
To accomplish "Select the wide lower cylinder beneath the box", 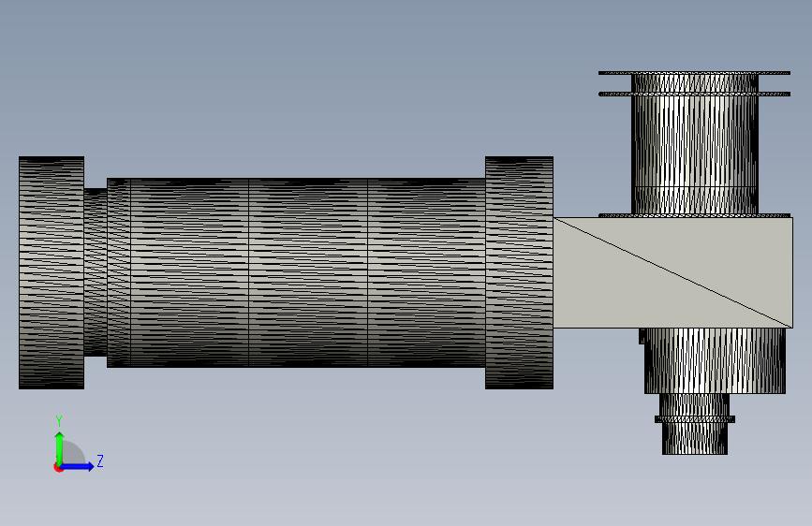I will [715, 361].
